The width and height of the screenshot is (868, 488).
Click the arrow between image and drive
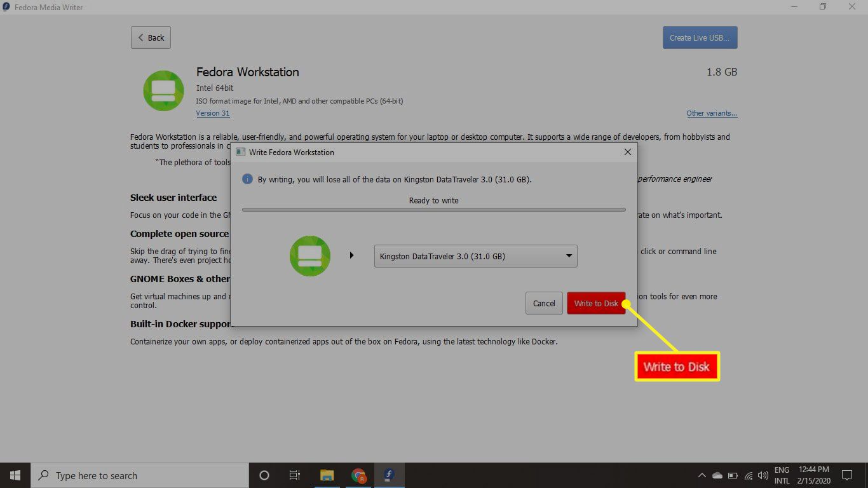pyautogui.click(x=351, y=255)
